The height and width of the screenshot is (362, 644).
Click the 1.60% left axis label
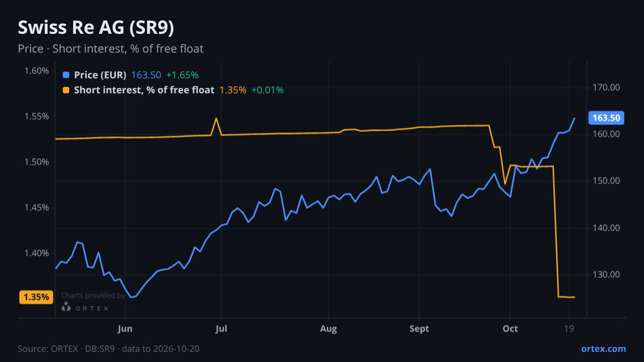(37, 71)
